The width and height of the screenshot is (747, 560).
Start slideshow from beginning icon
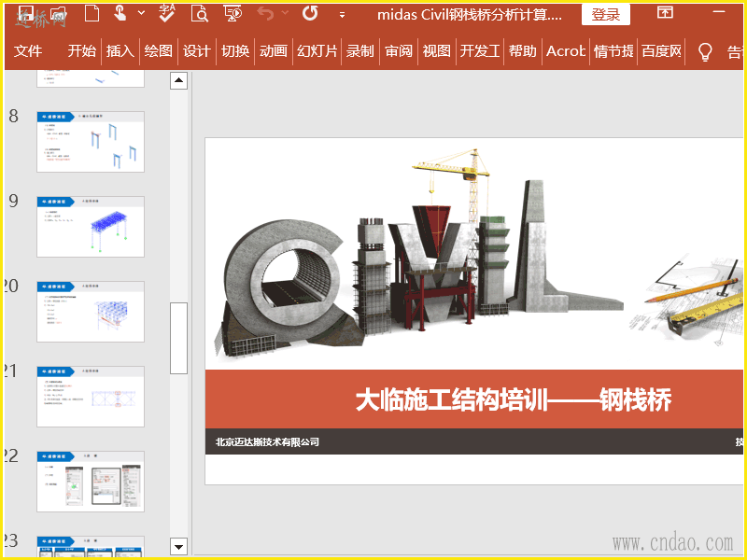[x=232, y=13]
